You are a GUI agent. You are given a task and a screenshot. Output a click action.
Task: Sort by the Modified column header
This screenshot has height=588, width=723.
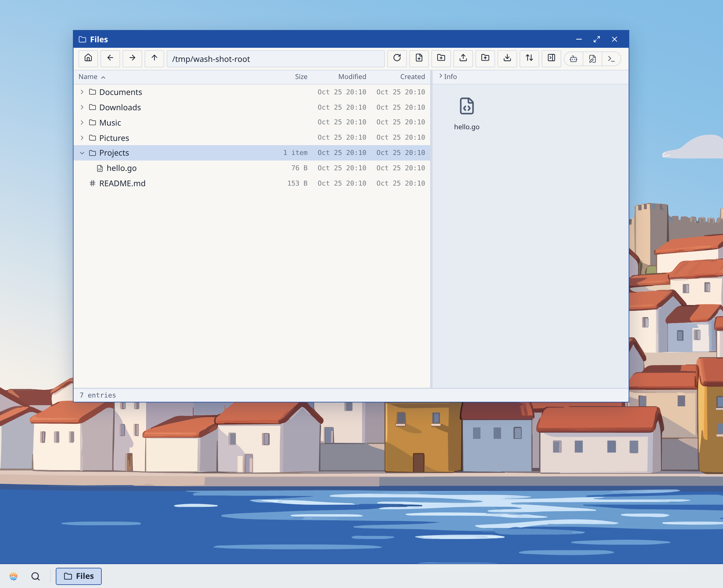pyautogui.click(x=352, y=77)
